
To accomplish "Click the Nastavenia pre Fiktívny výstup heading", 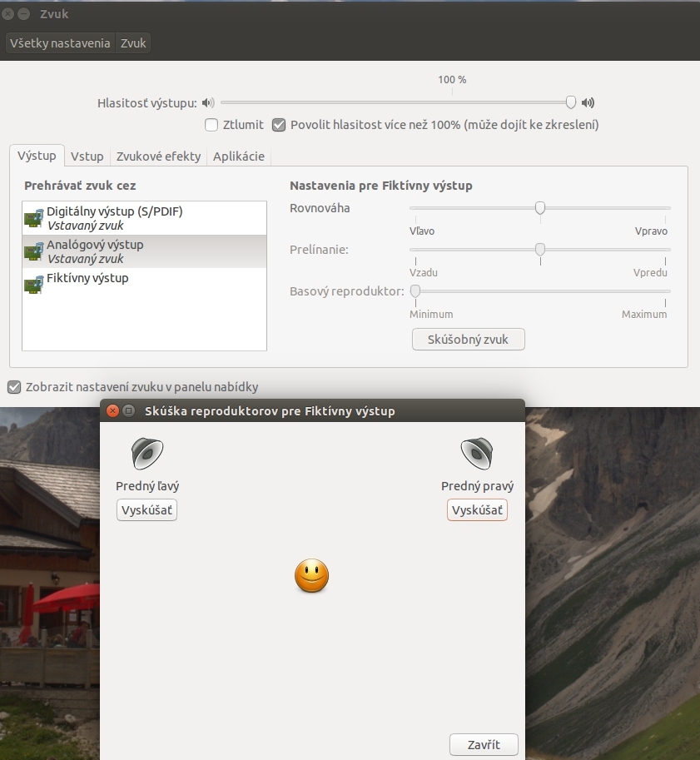I will (x=381, y=186).
